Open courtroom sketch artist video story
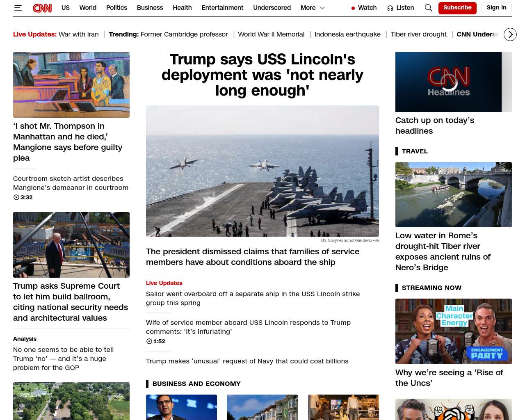Image resolution: width=525 pixels, height=420 pixels. (71, 183)
